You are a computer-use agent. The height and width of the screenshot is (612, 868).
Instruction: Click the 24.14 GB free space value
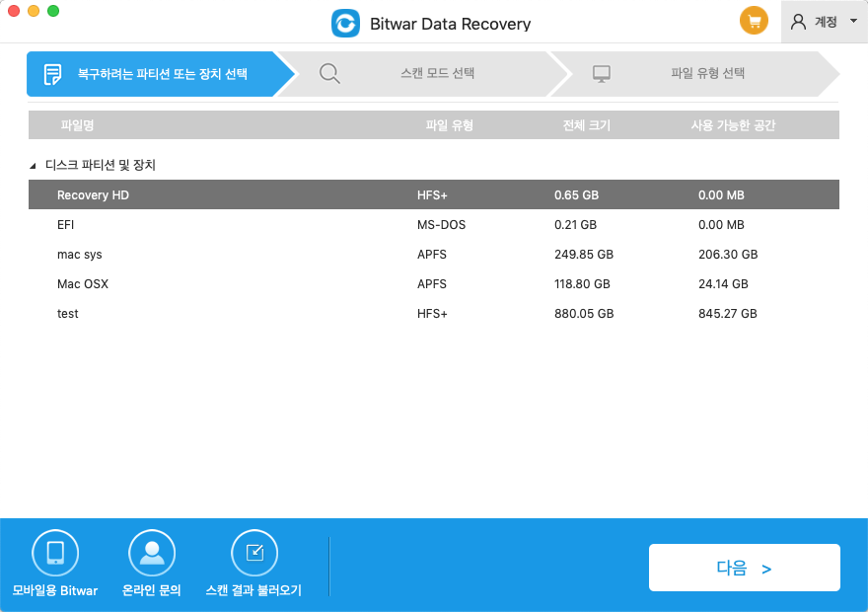coord(723,283)
